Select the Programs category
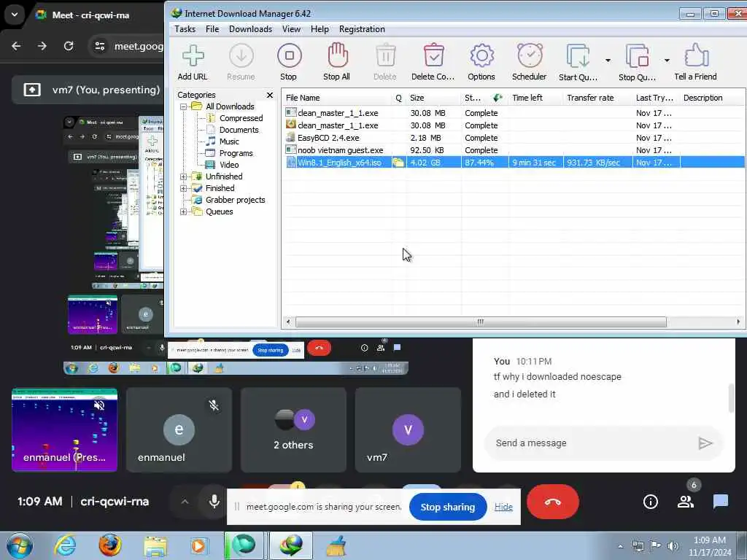747x560 pixels. click(x=236, y=153)
